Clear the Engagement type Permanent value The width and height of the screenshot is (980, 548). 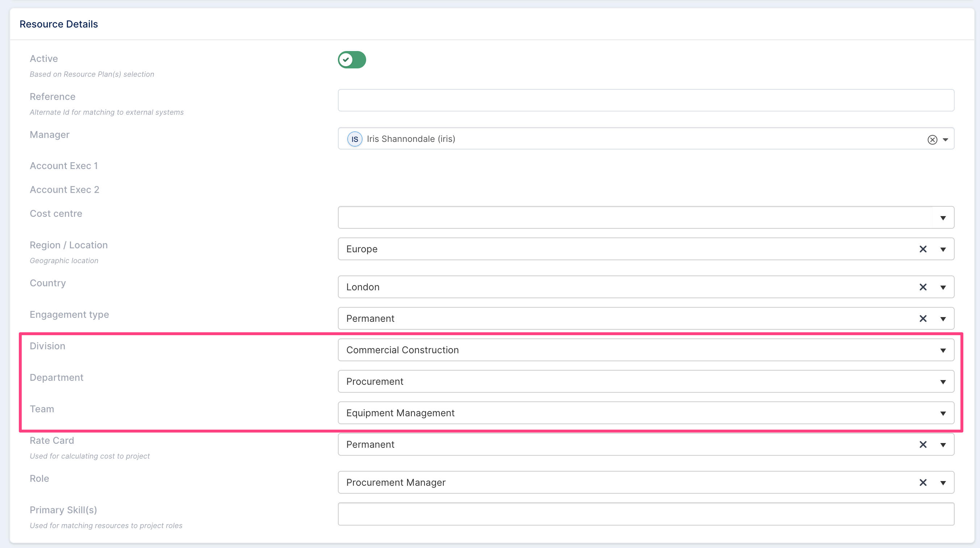coord(923,319)
